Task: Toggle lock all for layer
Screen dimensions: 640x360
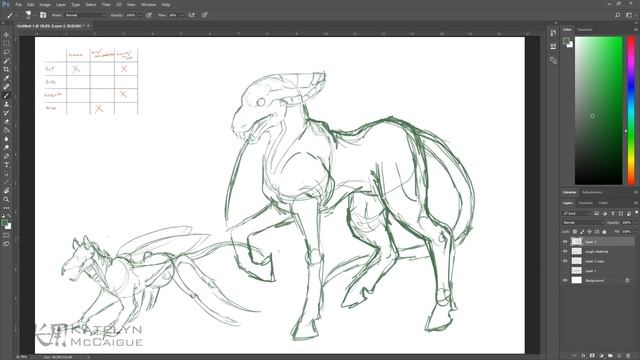Action: (604, 232)
